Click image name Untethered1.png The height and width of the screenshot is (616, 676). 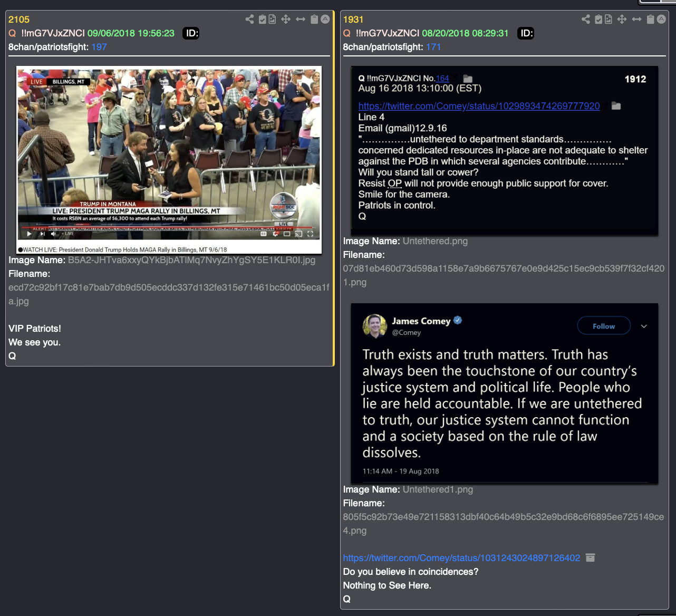[x=438, y=489]
